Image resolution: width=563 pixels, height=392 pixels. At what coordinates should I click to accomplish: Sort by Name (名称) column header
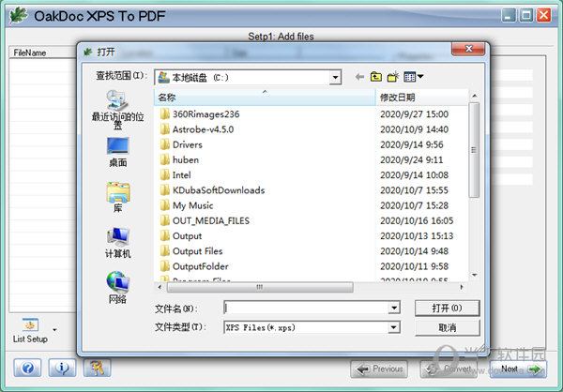[x=265, y=98]
